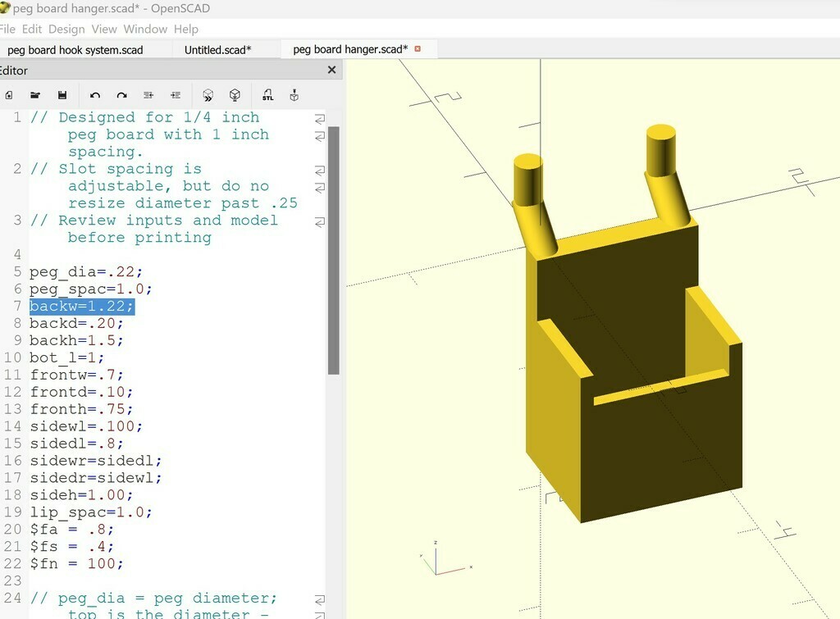
Task: Send the design to 3D printer
Action: (x=294, y=95)
